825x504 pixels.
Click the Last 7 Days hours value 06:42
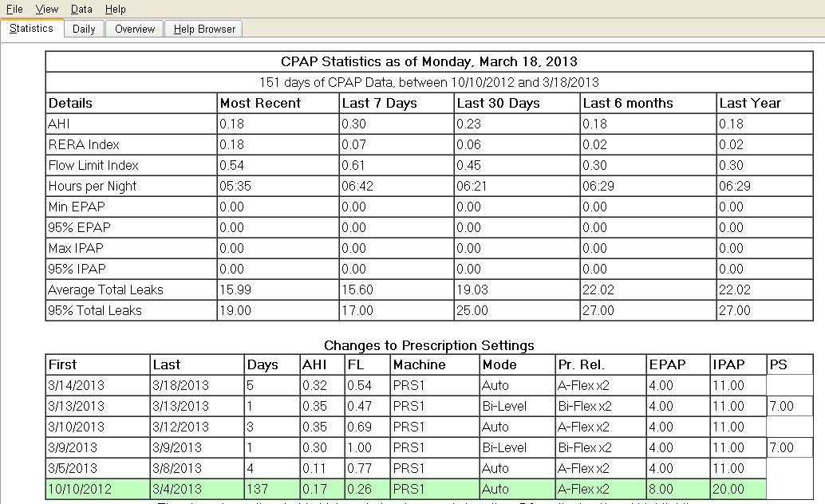(357, 187)
